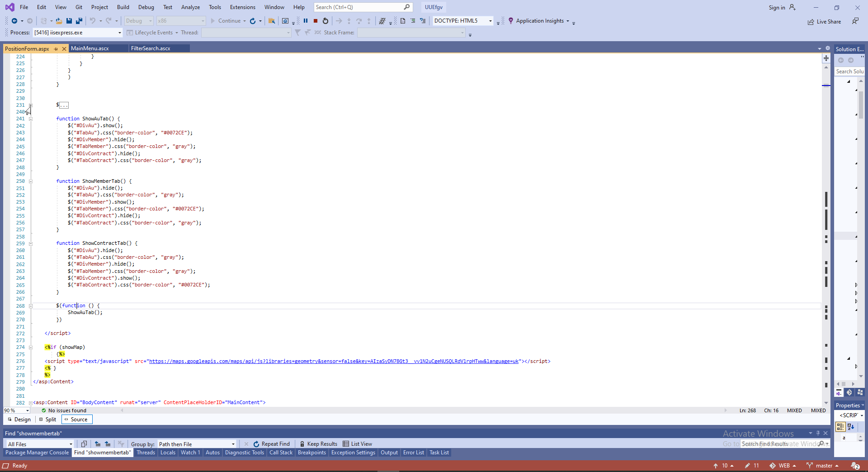
Task: Pause debugging with Break All icon
Action: coord(306,21)
